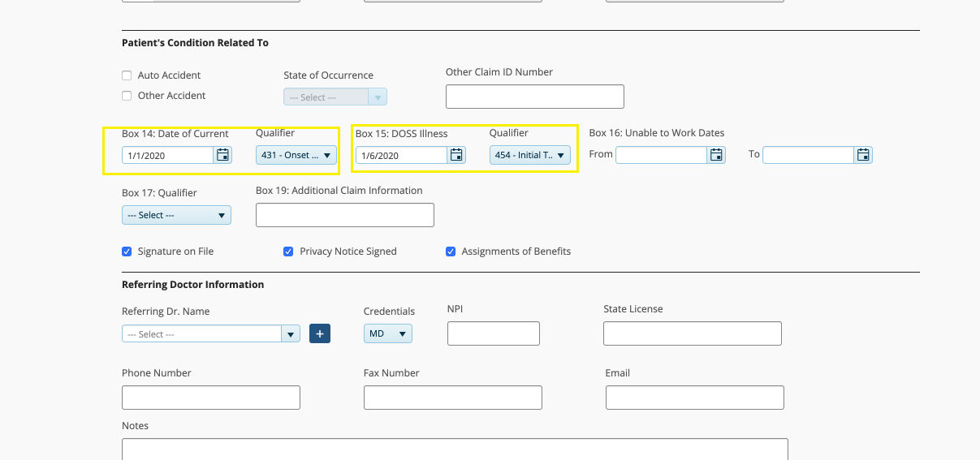The width and height of the screenshot is (980, 460).
Task: Uncheck Assignments of Benefits
Action: (451, 251)
